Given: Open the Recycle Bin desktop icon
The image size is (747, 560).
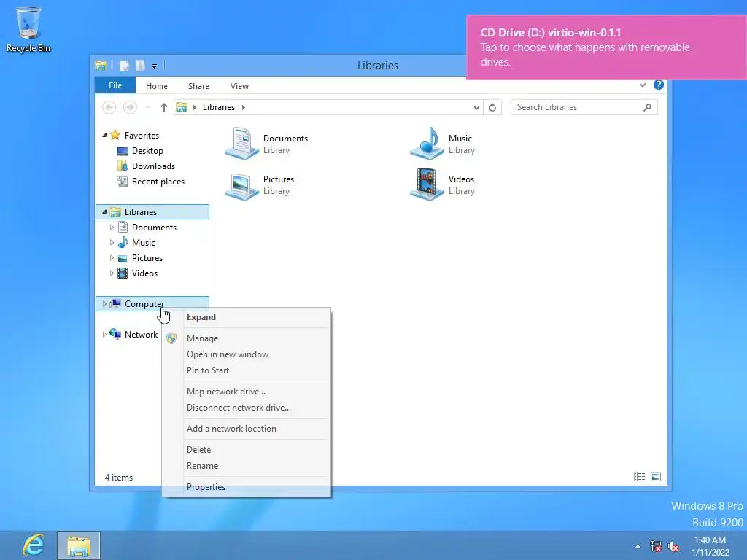Looking at the screenshot, I should coord(28,28).
